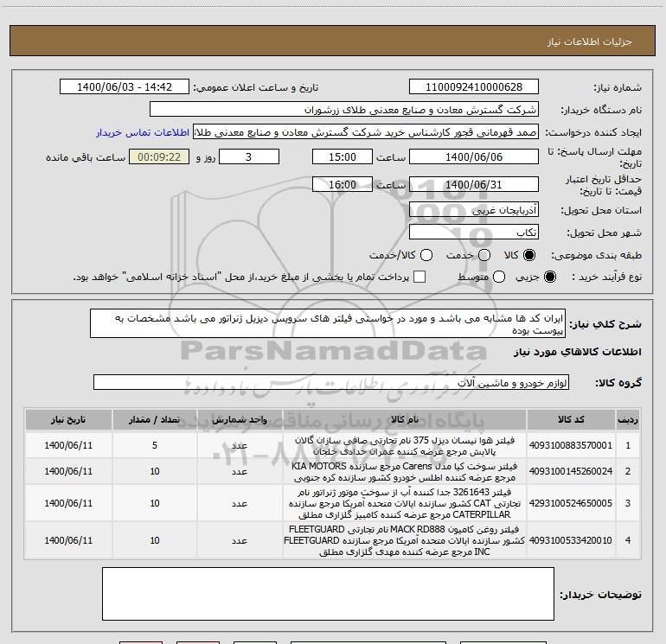The width and height of the screenshot is (666, 644).
Task: Click the تاریخ نیاز column header
Action: [68, 419]
